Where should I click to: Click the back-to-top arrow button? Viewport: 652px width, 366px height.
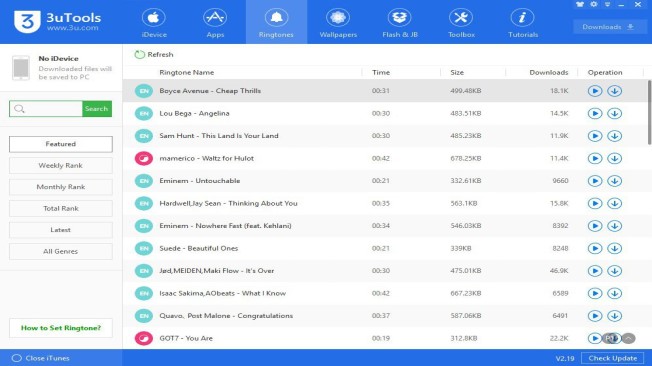tap(629, 338)
